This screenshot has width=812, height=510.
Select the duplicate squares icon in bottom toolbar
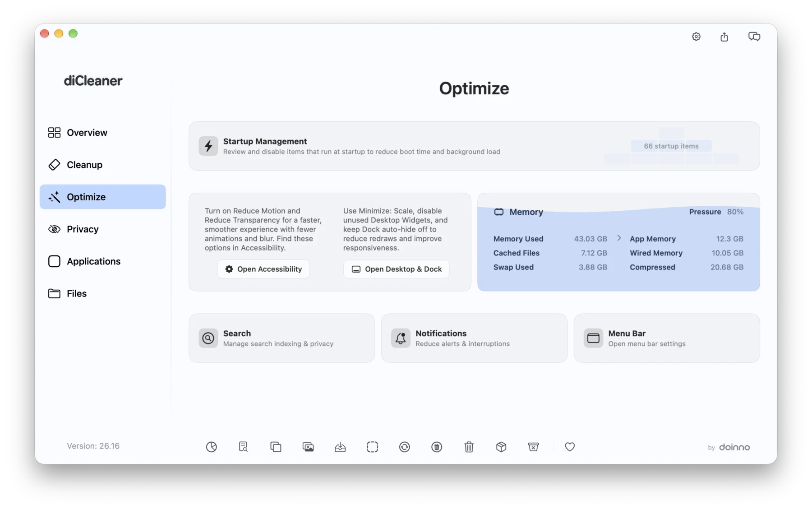click(x=276, y=447)
